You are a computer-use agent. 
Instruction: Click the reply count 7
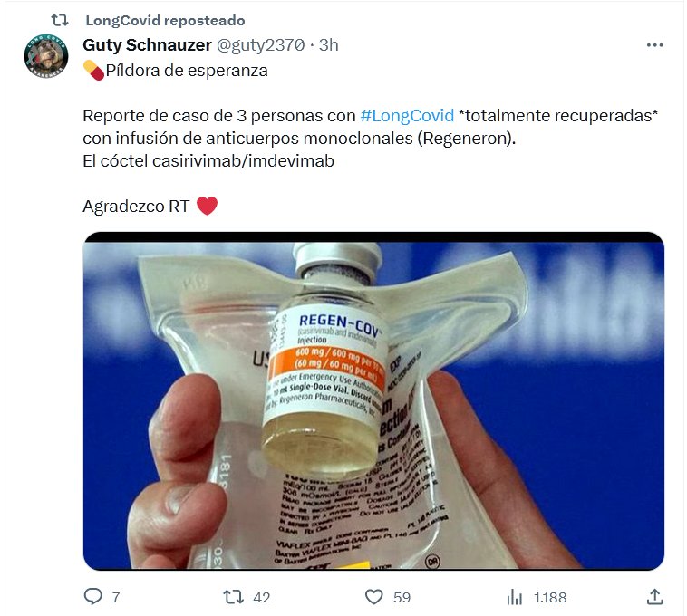coord(116,597)
